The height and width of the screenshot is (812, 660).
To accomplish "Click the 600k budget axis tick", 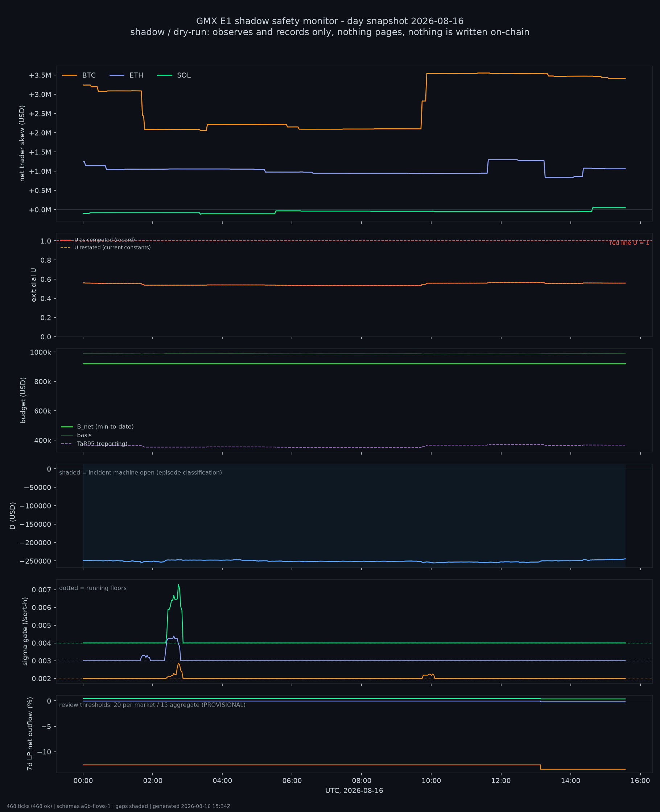I will (42, 411).
